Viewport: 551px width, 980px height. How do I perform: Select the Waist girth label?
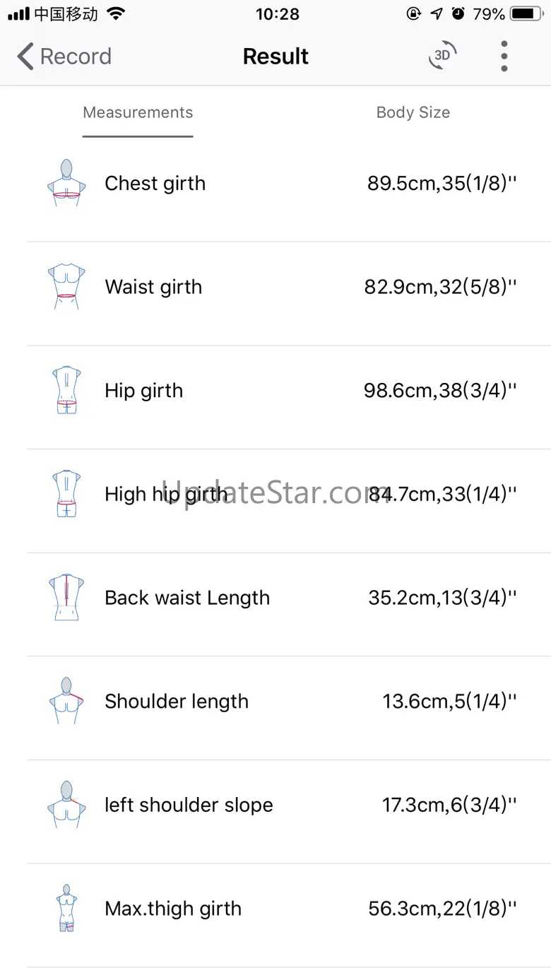click(x=153, y=287)
